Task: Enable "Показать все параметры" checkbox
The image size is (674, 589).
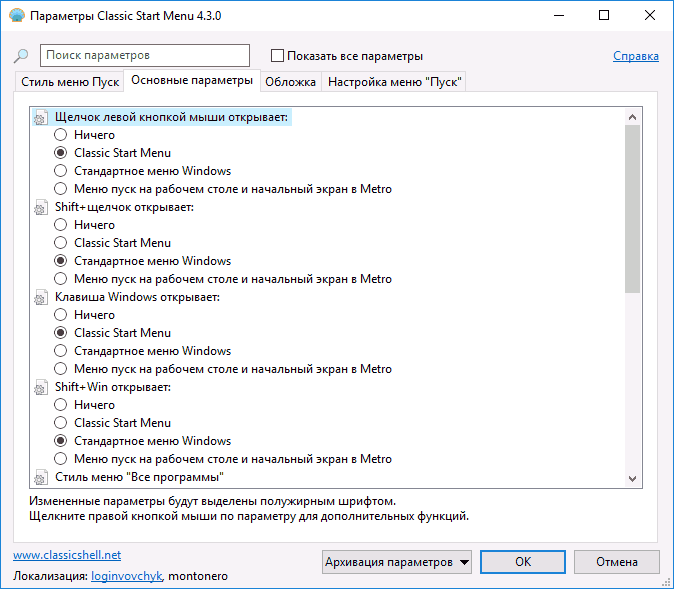Action: (x=277, y=56)
